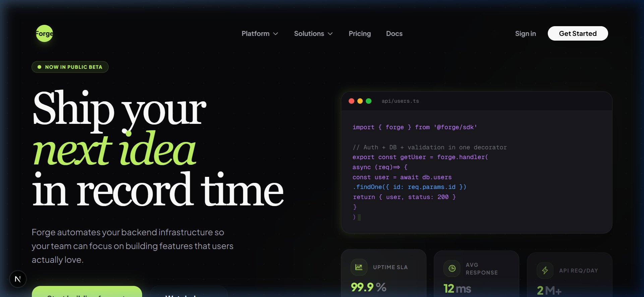Click the 99.9% uptime value
The width and height of the screenshot is (644, 297).
[x=368, y=287]
